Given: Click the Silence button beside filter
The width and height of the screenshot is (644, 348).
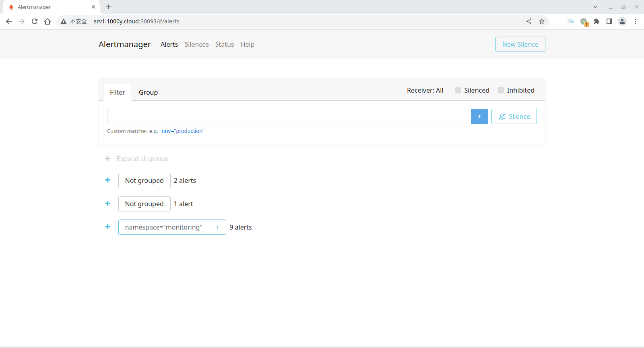Looking at the screenshot, I should click(x=514, y=116).
